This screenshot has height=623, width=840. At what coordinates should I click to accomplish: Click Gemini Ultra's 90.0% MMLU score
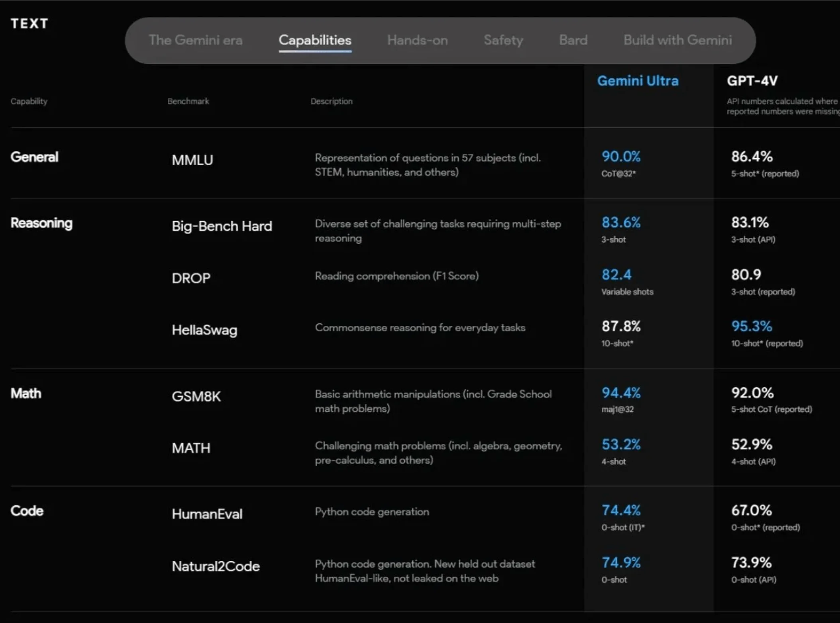point(620,157)
